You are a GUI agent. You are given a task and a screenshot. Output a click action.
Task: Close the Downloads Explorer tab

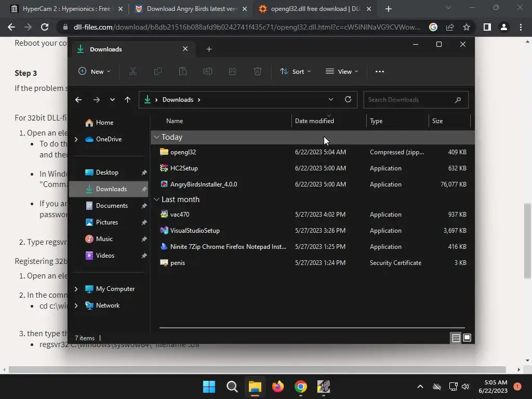(185, 49)
